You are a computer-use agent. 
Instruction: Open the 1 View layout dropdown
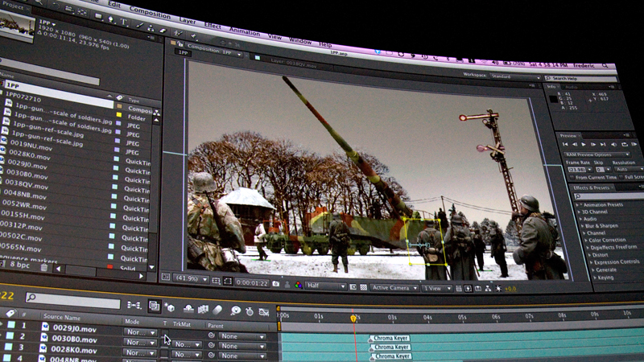click(x=437, y=289)
